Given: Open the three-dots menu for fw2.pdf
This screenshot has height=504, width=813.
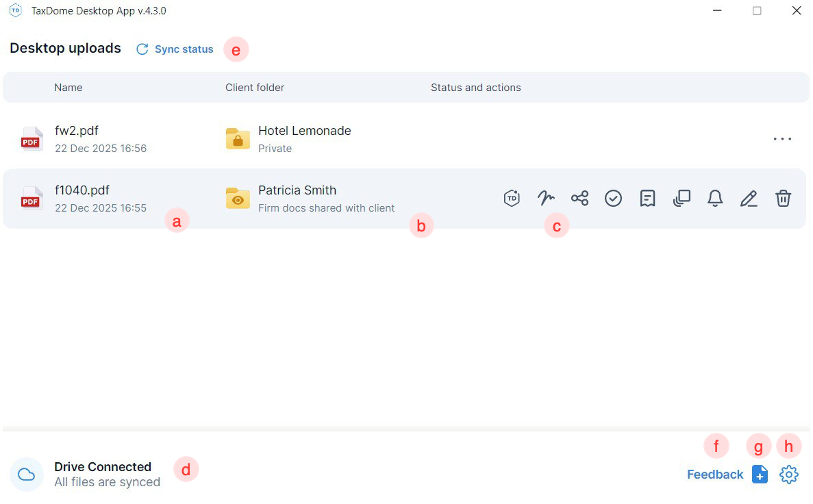Looking at the screenshot, I should (782, 139).
